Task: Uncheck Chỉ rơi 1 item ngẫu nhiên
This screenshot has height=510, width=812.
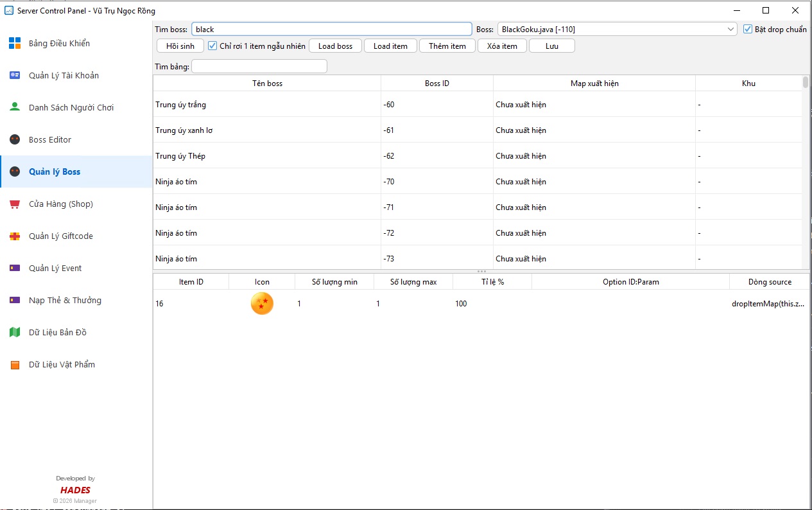Action: 212,46
